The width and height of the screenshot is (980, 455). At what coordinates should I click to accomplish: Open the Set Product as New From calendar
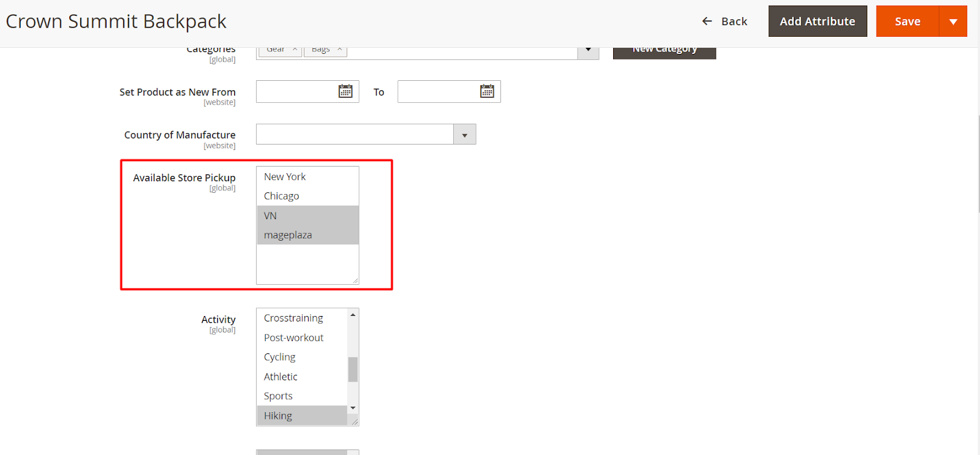click(x=345, y=91)
